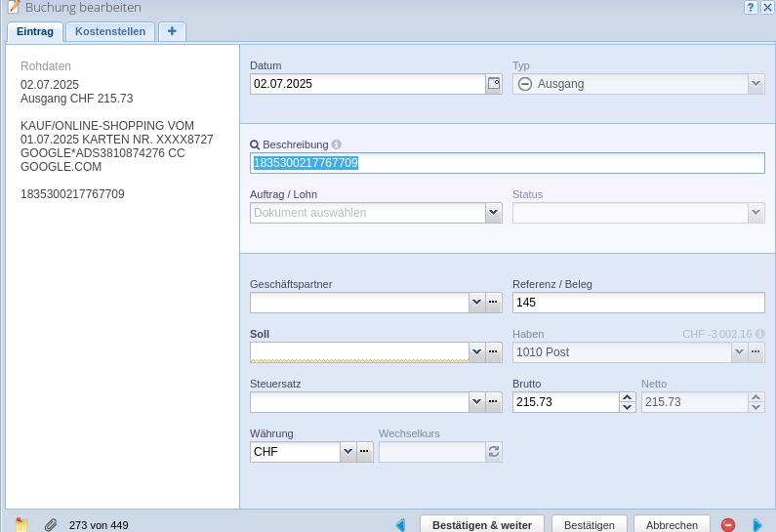Screen dimensions: 776x532
Task: Click the search magnifier icon by Beschreibung
Action: tap(255, 145)
